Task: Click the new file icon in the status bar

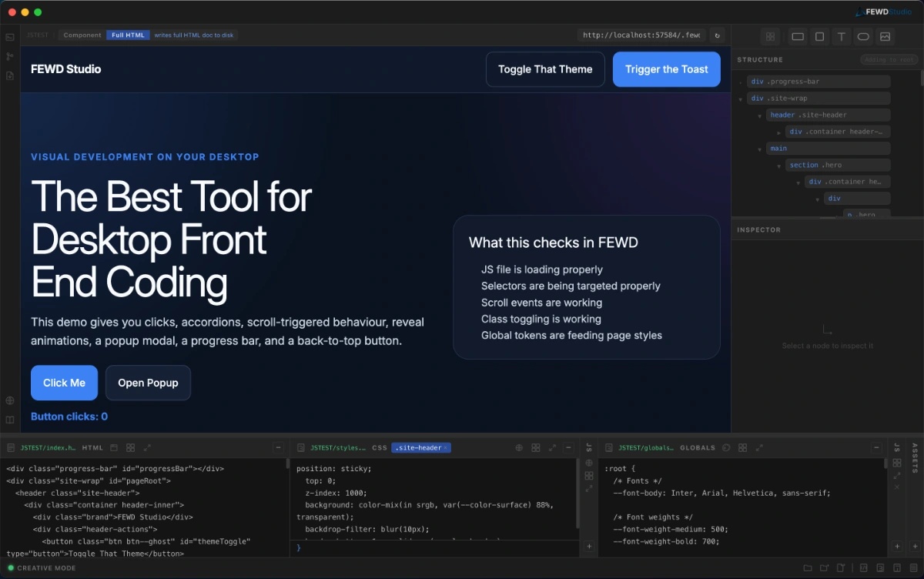Action: 841,568
